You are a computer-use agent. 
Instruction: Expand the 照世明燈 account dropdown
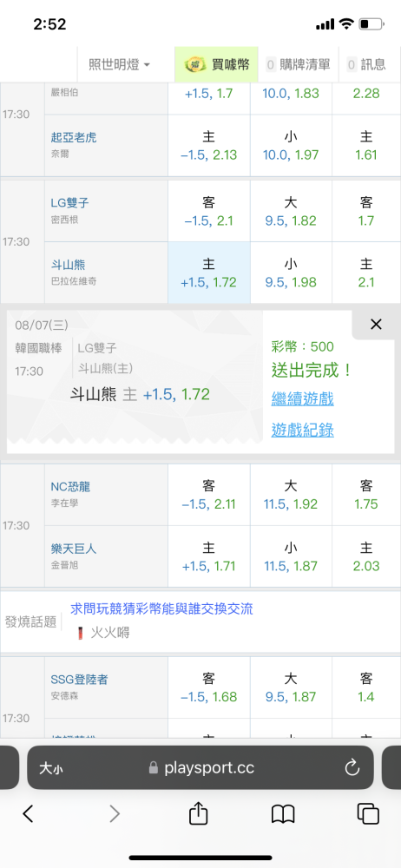pyautogui.click(x=120, y=64)
